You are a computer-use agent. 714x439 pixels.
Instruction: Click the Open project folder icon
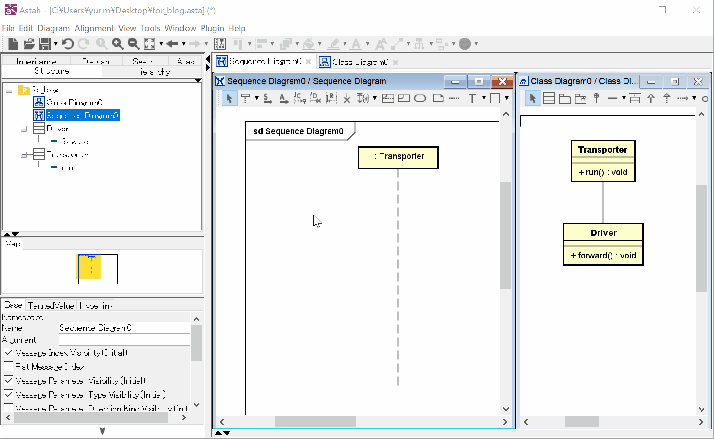point(27,44)
